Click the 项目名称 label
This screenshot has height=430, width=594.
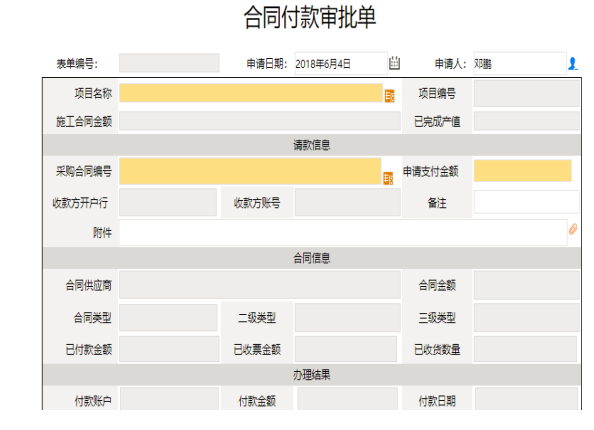click(x=93, y=93)
